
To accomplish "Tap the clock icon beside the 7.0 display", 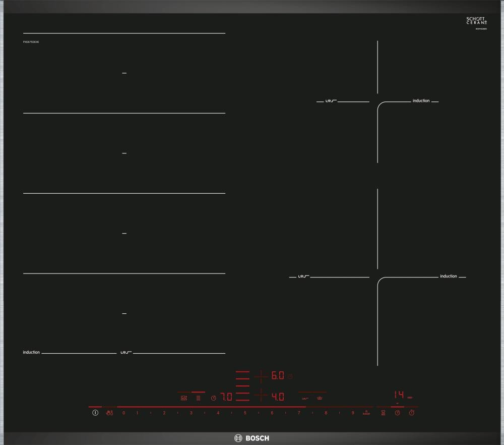I will coord(214,398).
